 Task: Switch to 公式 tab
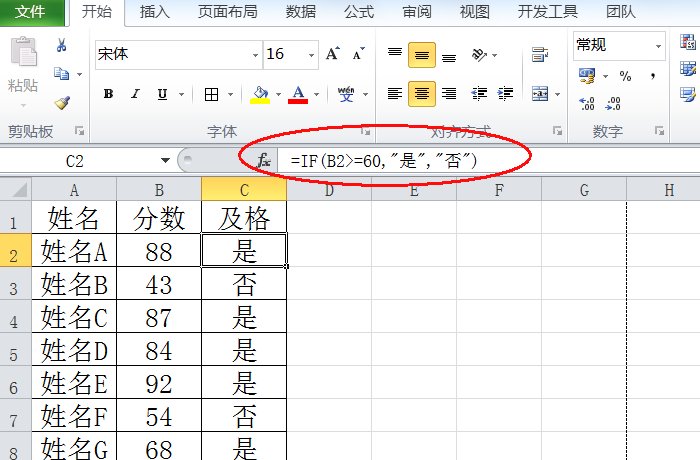[x=358, y=12]
